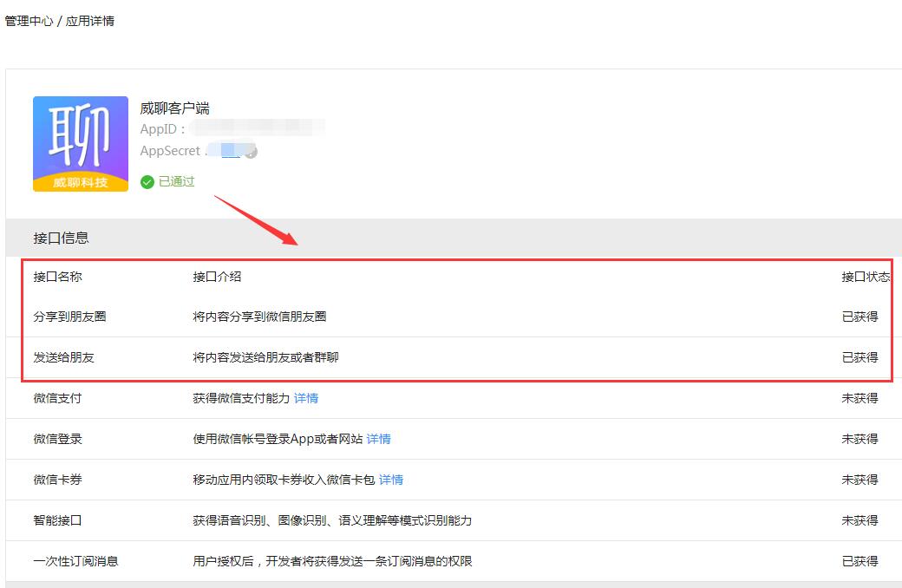The image size is (902, 588).
Task: Click description 获得微信支付能力
Action: 241,398
